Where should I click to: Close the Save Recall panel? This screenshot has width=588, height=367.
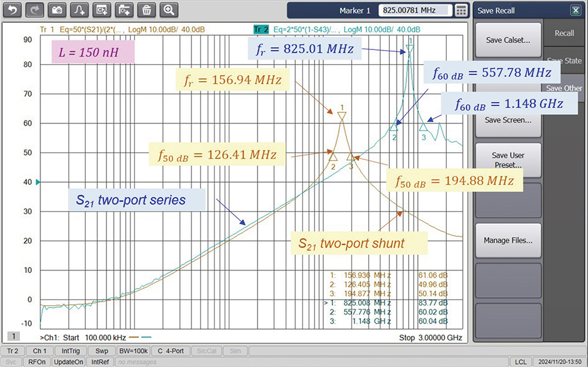coord(575,10)
